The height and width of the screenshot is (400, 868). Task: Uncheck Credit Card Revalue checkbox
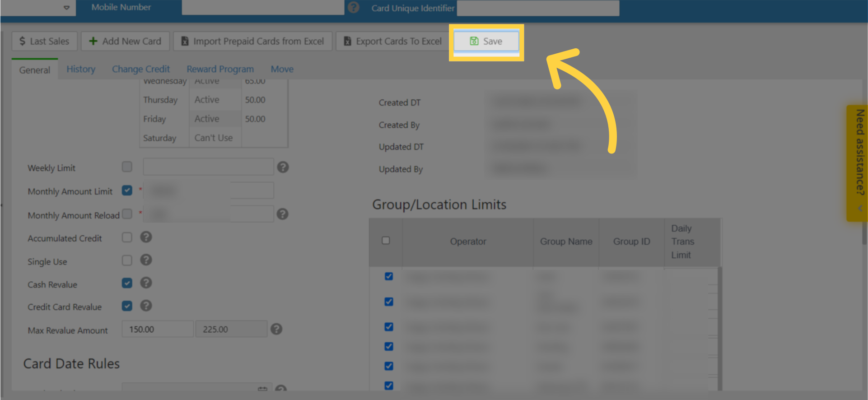coord(127,306)
